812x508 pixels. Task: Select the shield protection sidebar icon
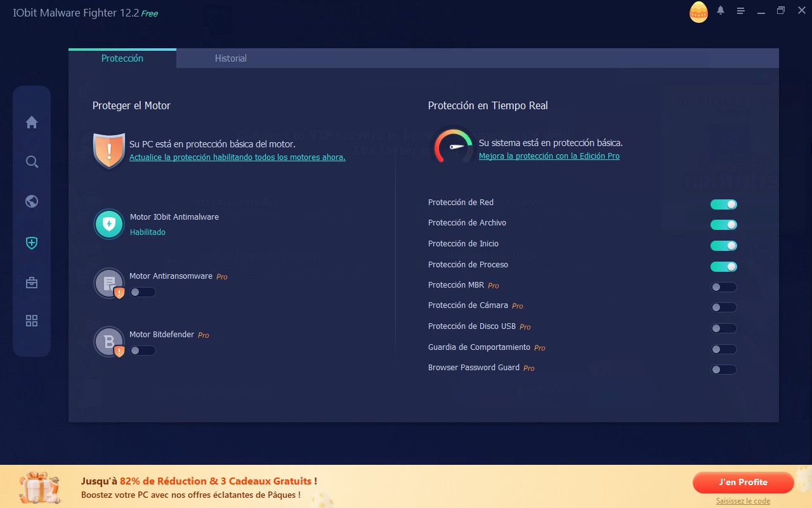32,243
